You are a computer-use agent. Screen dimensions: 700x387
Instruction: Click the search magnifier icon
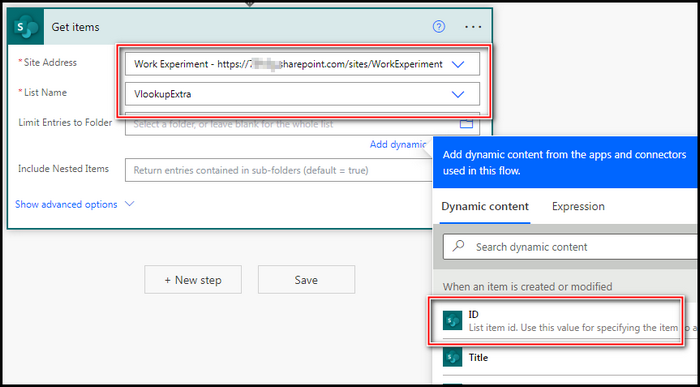458,246
